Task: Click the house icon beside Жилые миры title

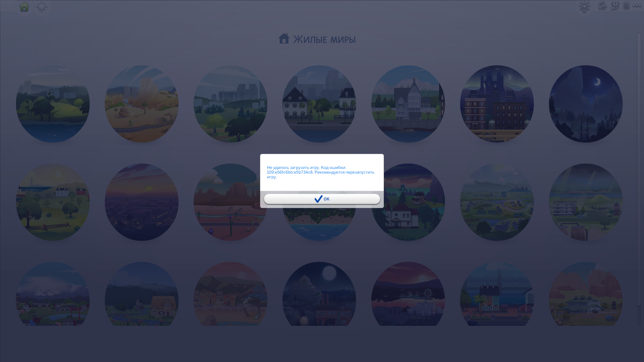Action: (x=284, y=39)
